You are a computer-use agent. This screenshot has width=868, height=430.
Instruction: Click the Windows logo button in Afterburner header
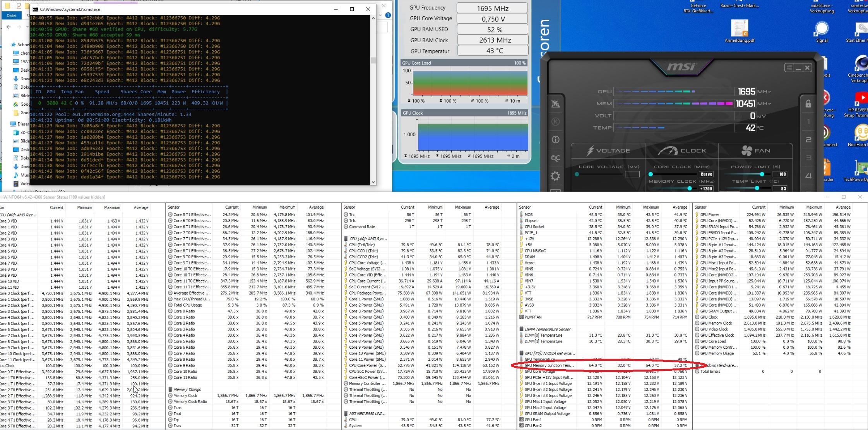(789, 68)
